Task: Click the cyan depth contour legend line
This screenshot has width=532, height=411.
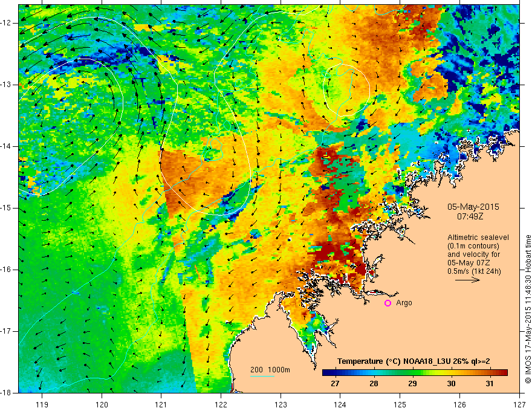Action: [x=262, y=376]
